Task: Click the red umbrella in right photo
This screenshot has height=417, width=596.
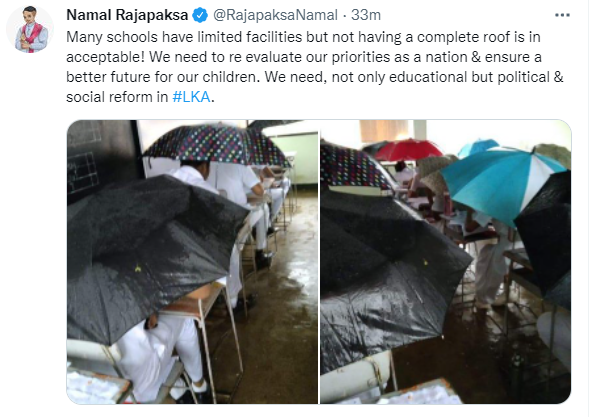Action: (407, 149)
